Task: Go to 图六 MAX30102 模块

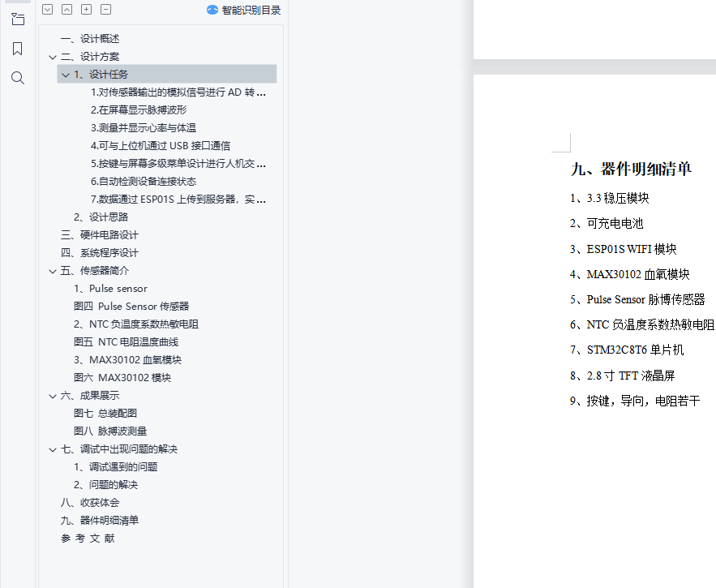Action: pyautogui.click(x=122, y=377)
